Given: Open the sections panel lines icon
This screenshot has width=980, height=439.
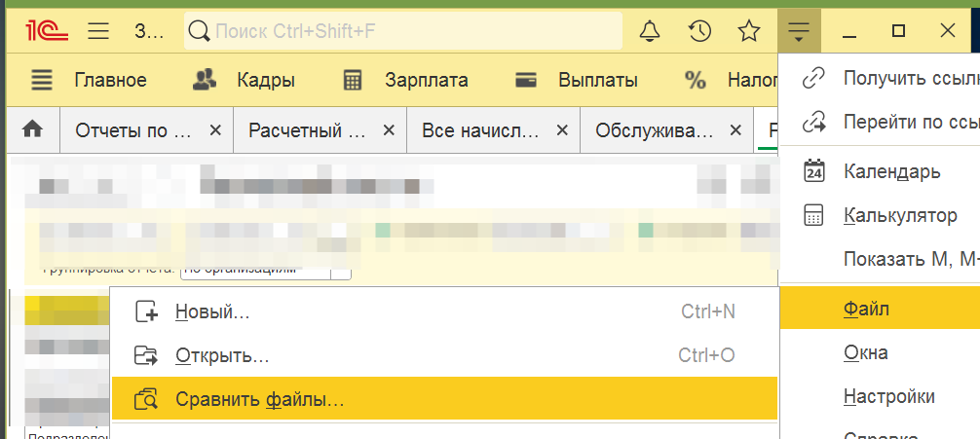Looking at the screenshot, I should click(x=42, y=80).
